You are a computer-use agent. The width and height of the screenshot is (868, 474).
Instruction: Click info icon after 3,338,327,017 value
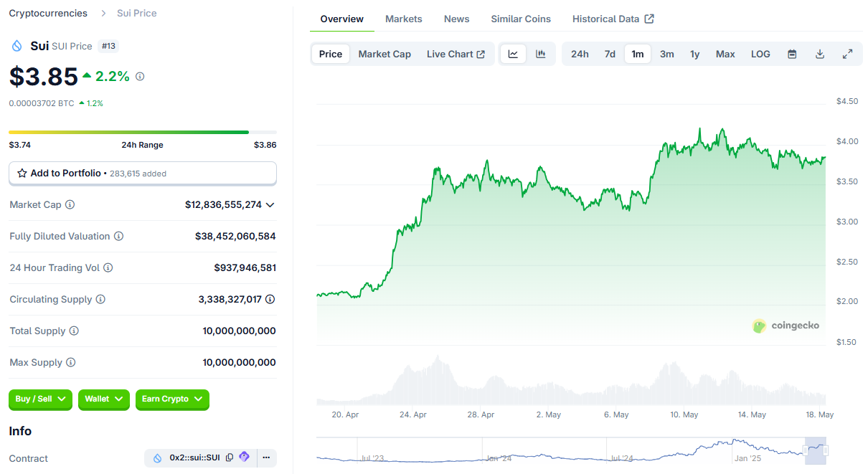tap(270, 299)
